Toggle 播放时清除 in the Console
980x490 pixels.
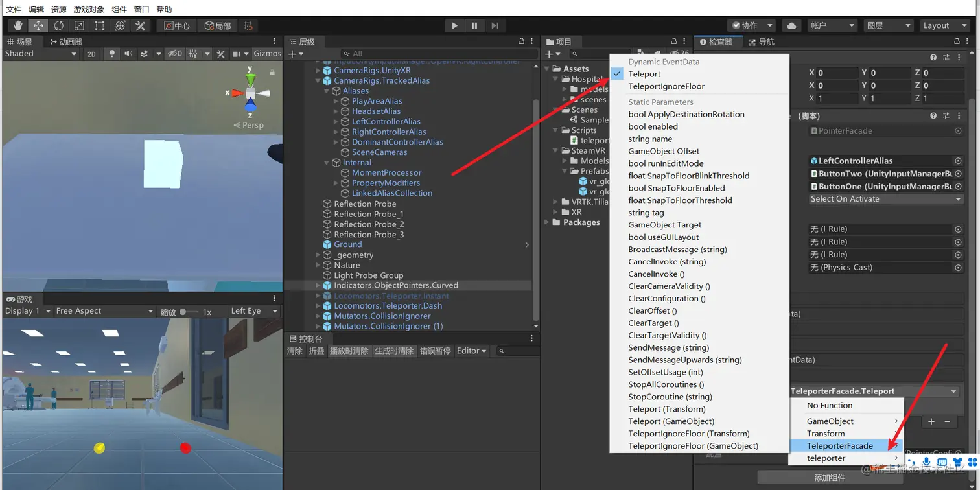(349, 351)
